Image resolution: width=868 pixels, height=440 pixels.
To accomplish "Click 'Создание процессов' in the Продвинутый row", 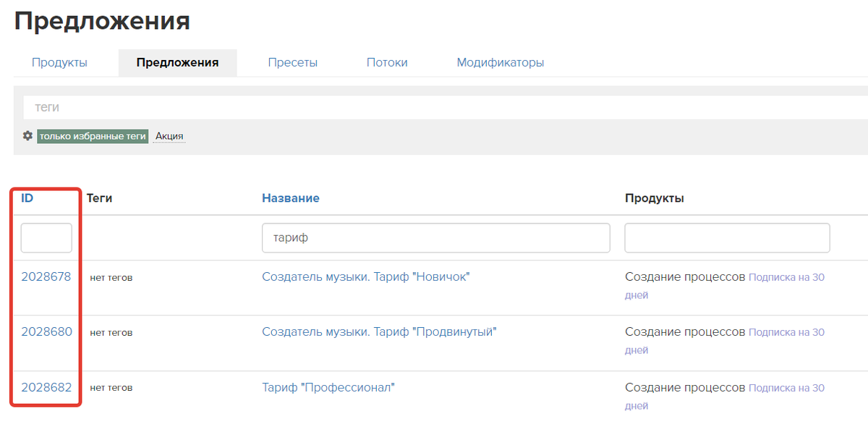I will [685, 331].
